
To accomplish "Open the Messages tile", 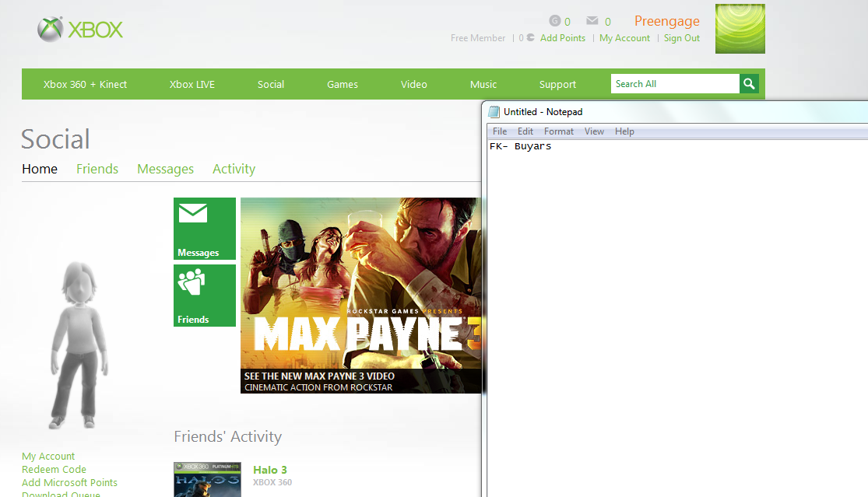I will click(204, 229).
